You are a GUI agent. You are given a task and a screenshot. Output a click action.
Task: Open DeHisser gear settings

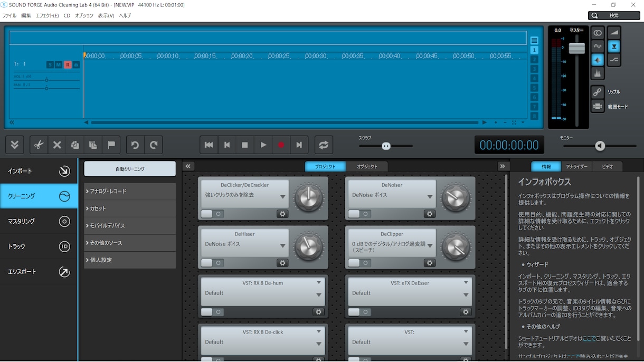[x=282, y=263]
